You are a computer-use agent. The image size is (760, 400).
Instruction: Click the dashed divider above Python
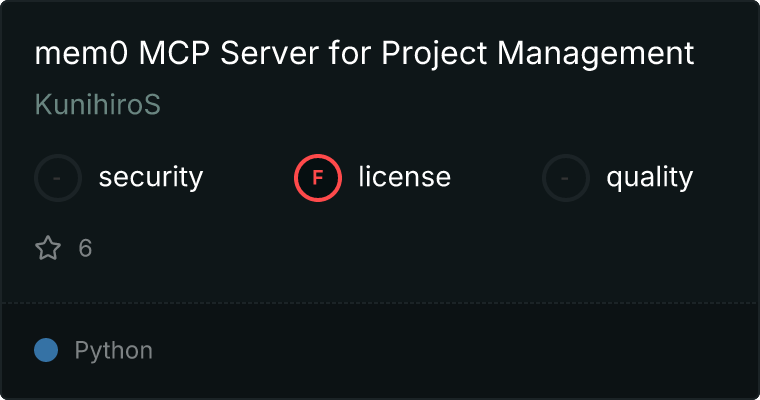[380, 302]
